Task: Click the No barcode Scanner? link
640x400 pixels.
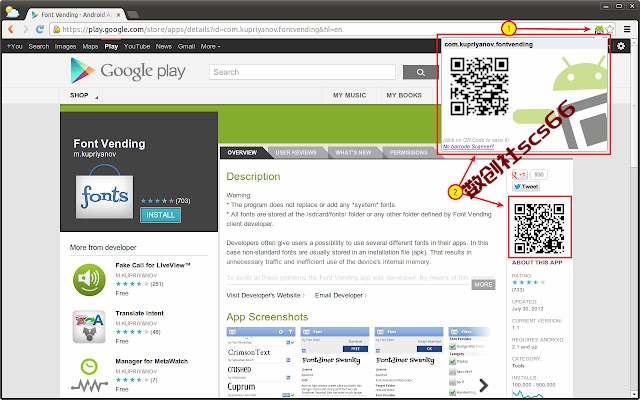Action: [x=468, y=146]
